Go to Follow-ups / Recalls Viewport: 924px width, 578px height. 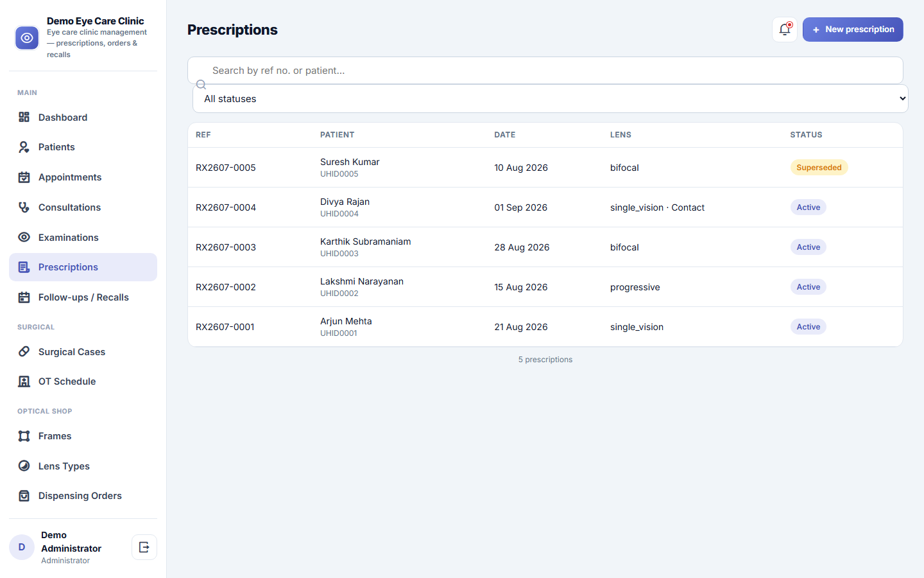click(83, 297)
